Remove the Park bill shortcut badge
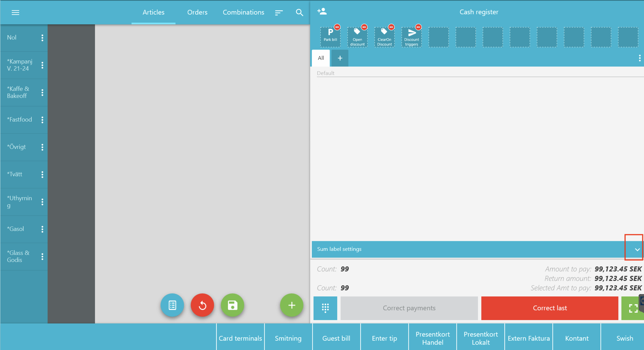Viewport: 644px width, 350px height. coord(337,27)
